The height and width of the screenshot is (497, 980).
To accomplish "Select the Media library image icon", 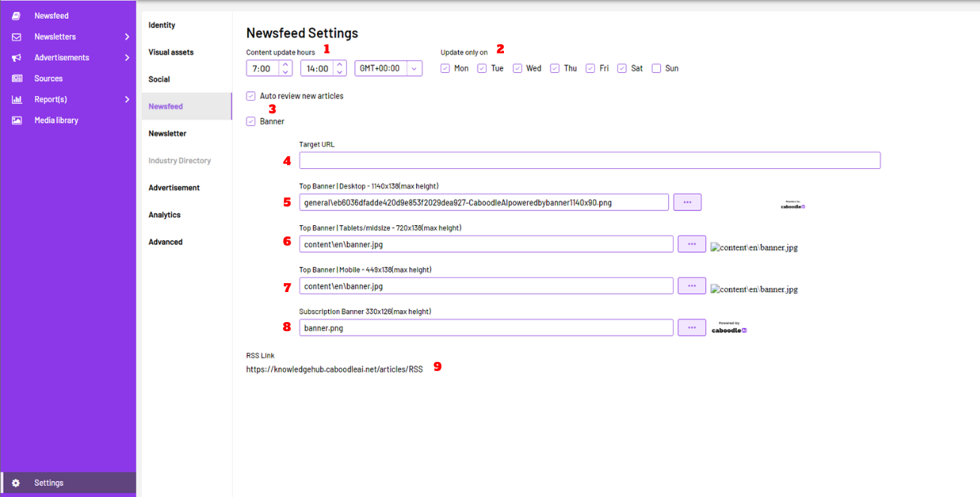I will click(x=17, y=120).
